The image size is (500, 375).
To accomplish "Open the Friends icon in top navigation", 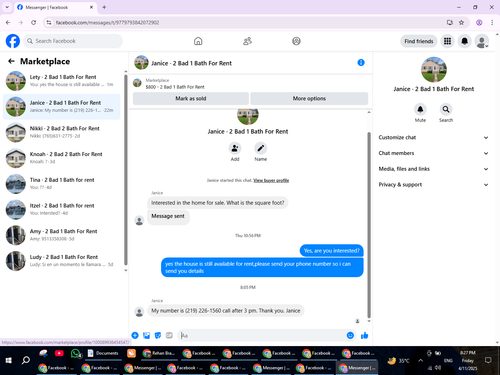I will (247, 41).
